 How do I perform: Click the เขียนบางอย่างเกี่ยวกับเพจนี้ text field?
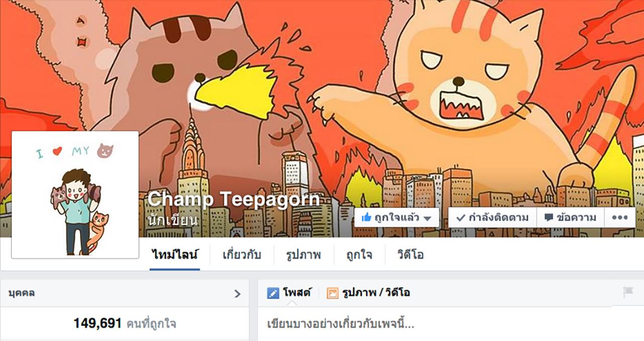435,323
